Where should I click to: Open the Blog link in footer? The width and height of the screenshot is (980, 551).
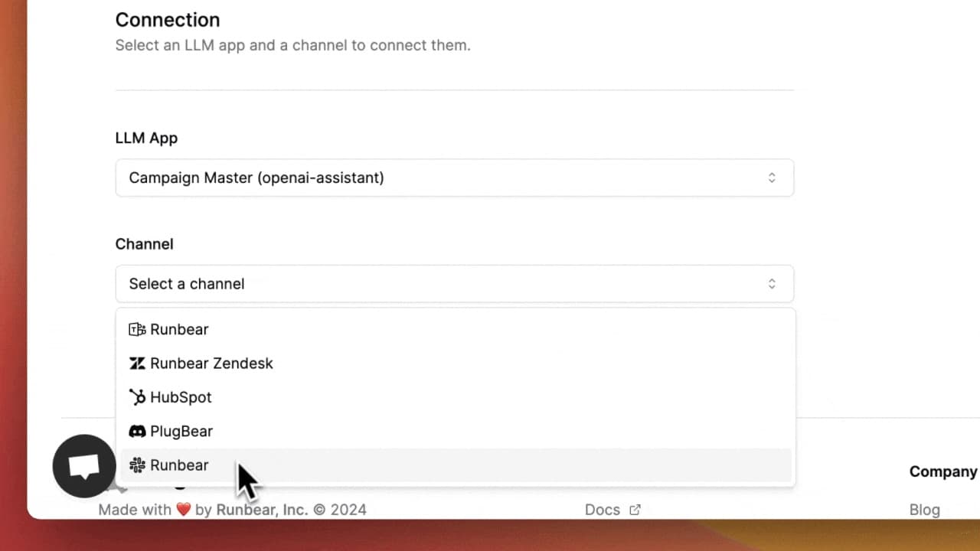coord(924,510)
